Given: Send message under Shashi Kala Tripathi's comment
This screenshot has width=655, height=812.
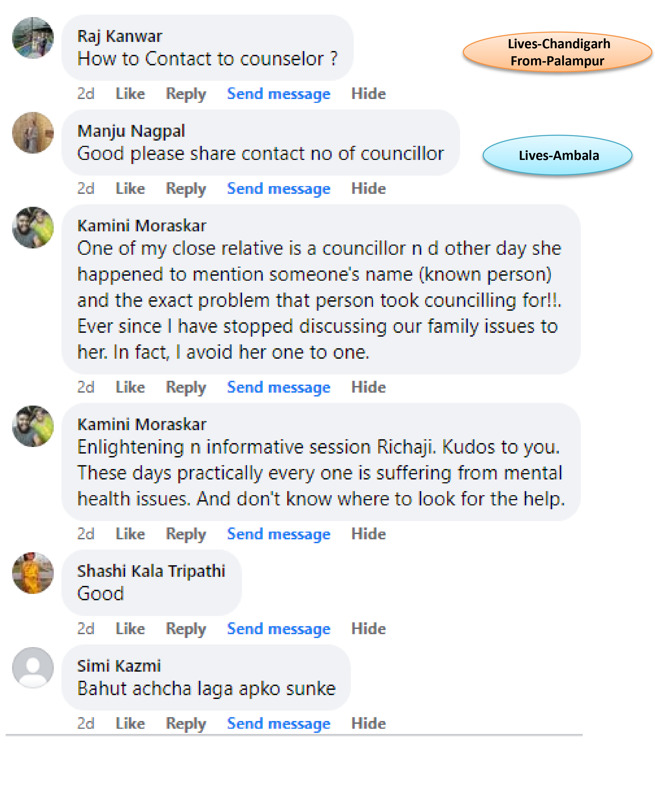Looking at the screenshot, I should pos(278,629).
